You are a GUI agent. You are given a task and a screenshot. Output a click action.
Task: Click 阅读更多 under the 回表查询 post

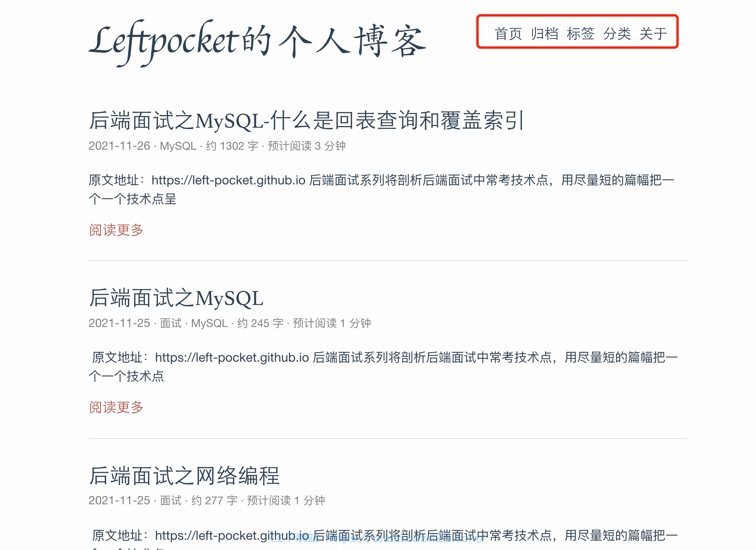pyautogui.click(x=116, y=230)
